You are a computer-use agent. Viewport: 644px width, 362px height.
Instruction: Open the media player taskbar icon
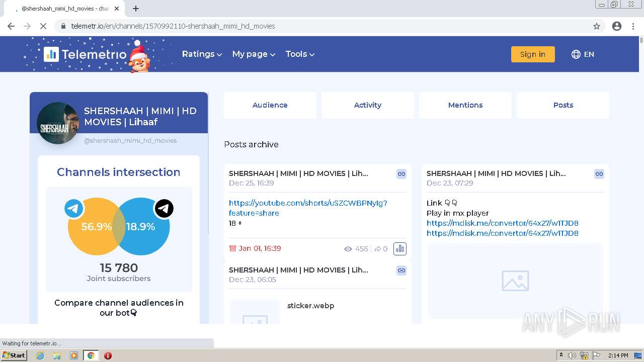pos(74,355)
